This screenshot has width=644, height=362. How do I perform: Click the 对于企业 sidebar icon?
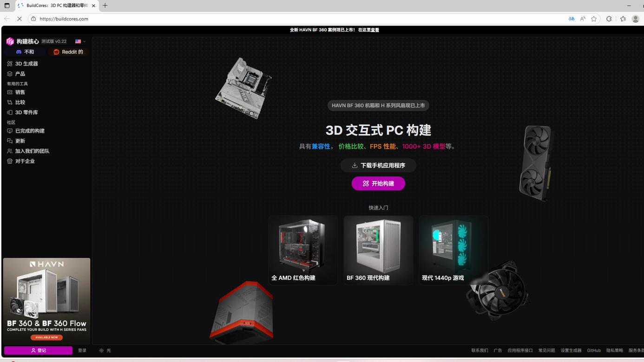[10, 161]
